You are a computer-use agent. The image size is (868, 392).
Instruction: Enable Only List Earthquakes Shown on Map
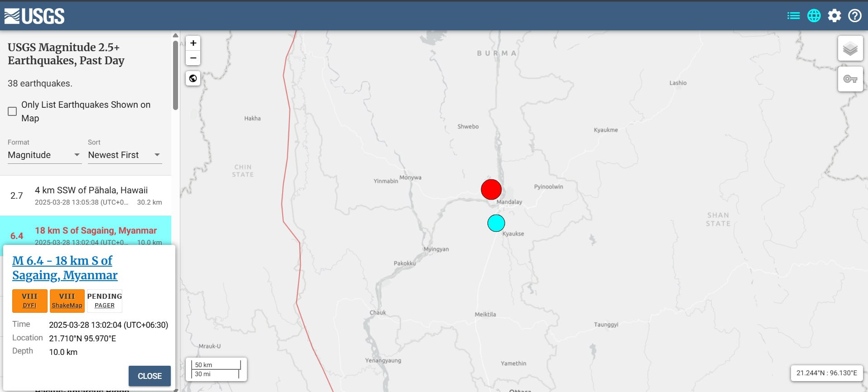pos(12,111)
